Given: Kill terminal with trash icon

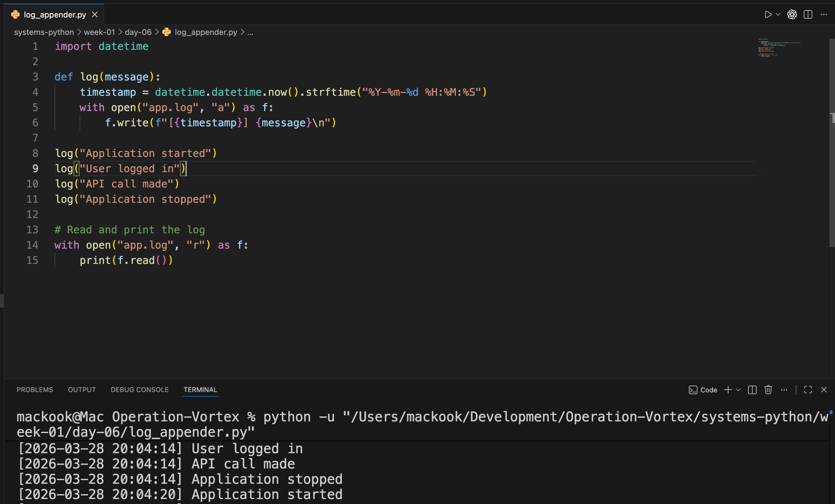Looking at the screenshot, I should point(768,390).
